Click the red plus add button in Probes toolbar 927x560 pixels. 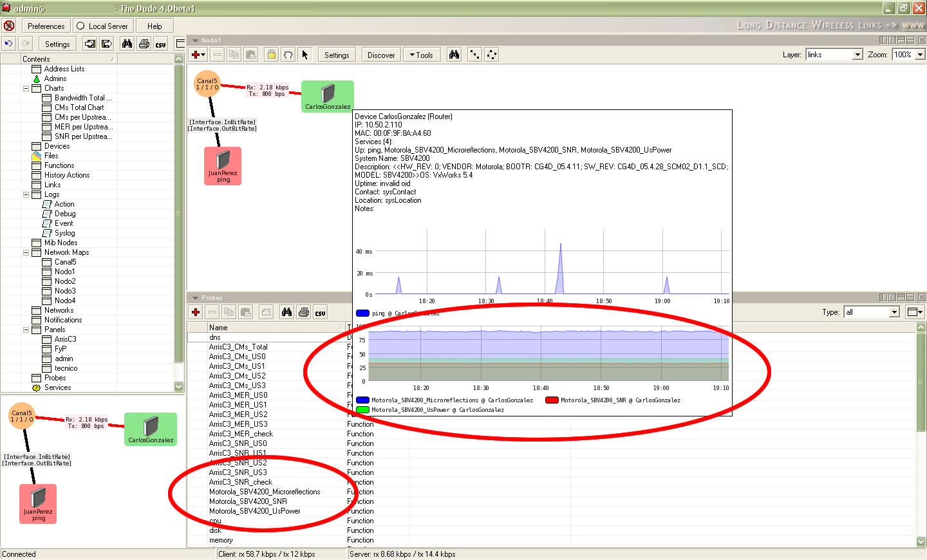[x=196, y=312]
